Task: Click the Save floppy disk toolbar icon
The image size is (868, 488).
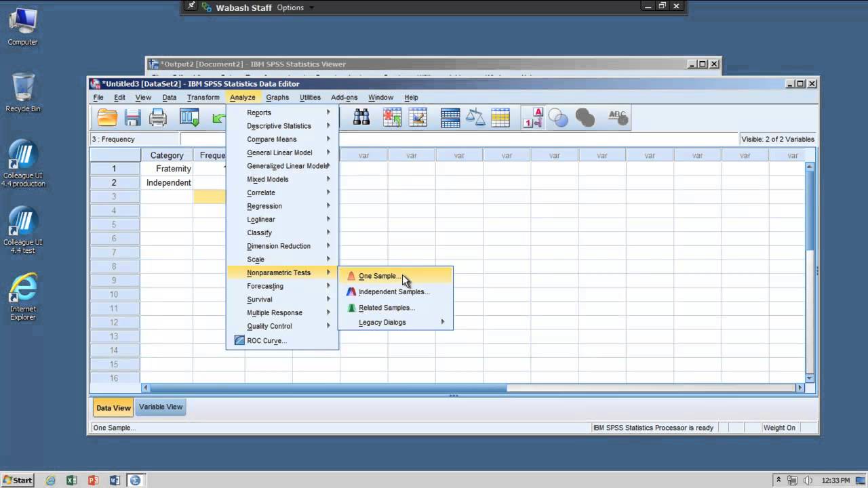Action: pos(132,117)
